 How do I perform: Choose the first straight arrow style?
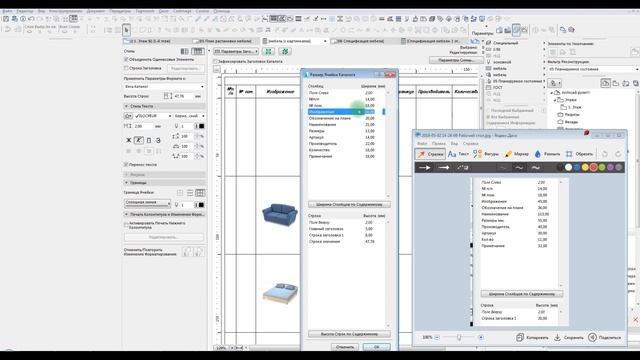[424, 167]
